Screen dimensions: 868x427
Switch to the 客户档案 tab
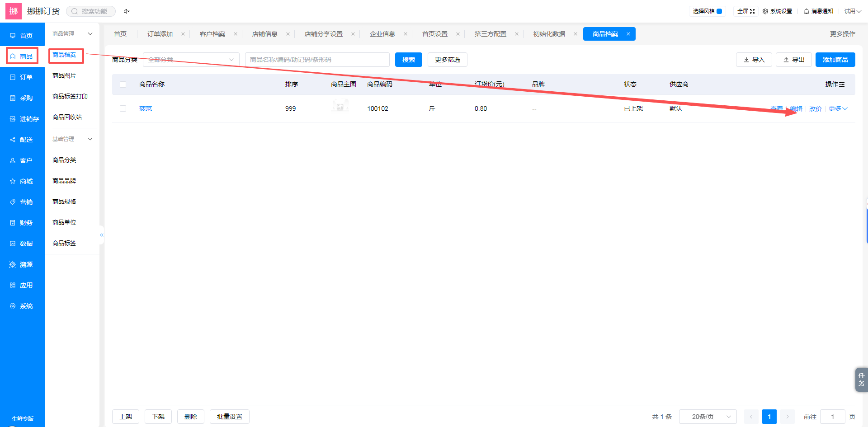[x=212, y=34]
